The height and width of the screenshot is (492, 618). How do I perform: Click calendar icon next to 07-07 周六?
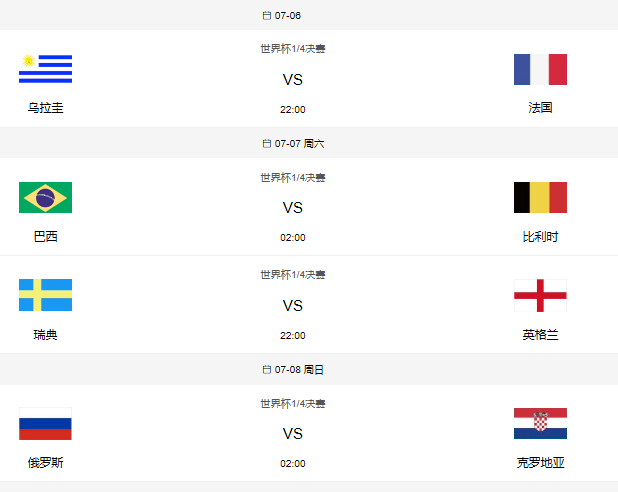[266, 144]
